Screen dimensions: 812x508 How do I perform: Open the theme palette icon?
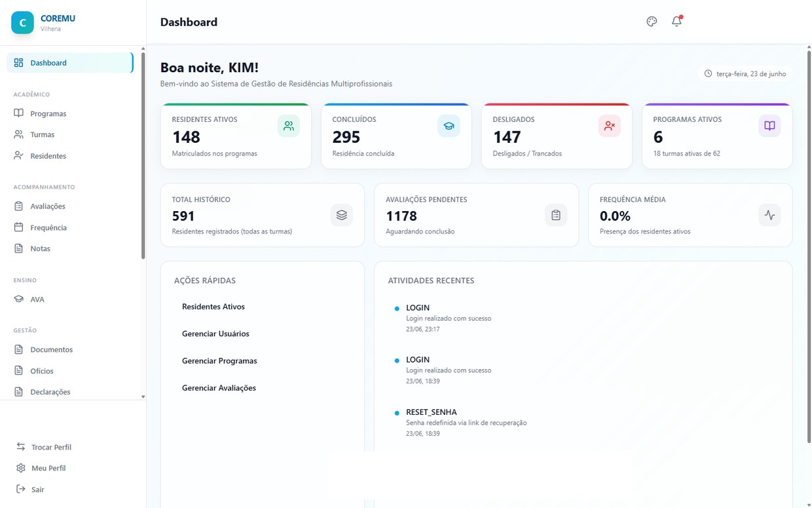coord(652,22)
